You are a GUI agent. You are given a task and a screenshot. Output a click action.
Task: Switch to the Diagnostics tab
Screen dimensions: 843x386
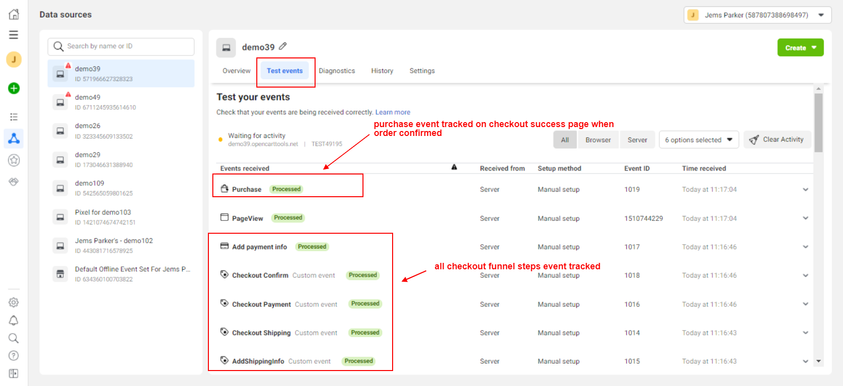click(x=337, y=70)
